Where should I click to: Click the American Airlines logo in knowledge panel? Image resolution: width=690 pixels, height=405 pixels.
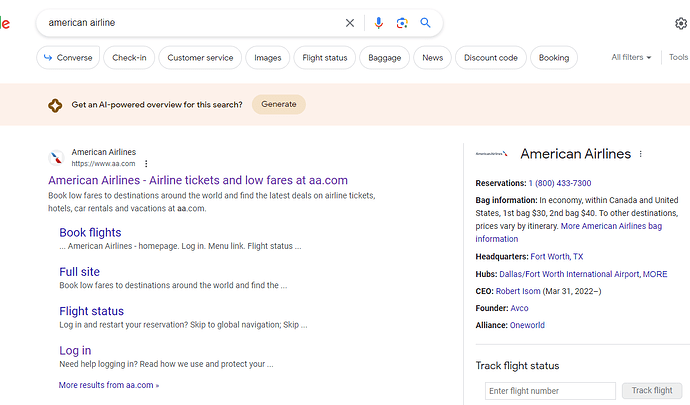tap(492, 154)
